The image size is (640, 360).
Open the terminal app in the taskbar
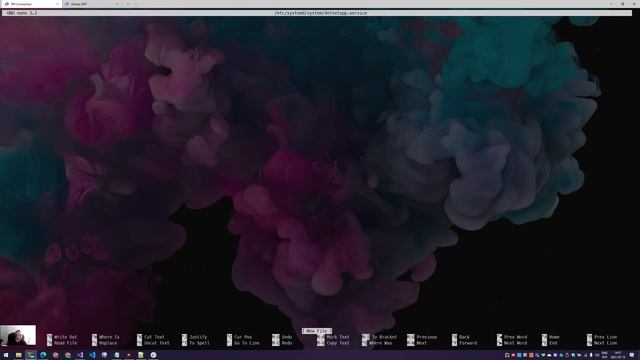[x=31, y=355]
